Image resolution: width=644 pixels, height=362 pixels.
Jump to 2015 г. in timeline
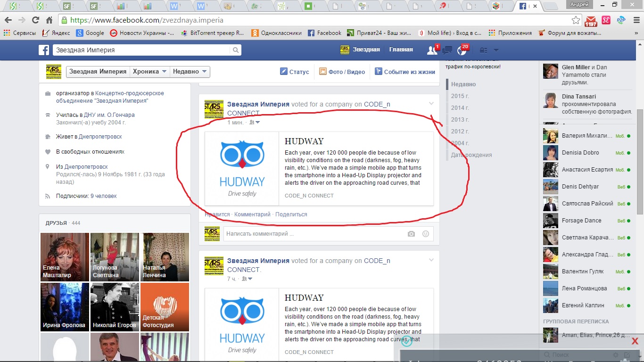(x=460, y=96)
